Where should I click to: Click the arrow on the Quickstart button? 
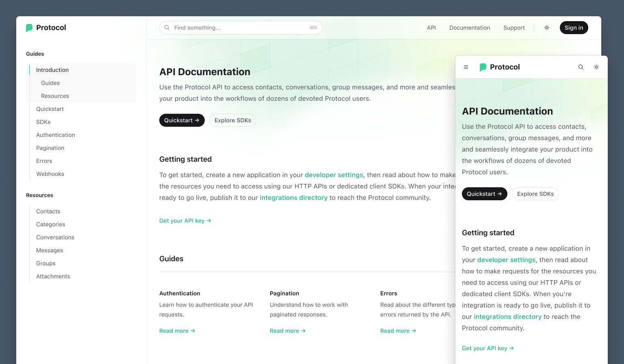tap(197, 120)
